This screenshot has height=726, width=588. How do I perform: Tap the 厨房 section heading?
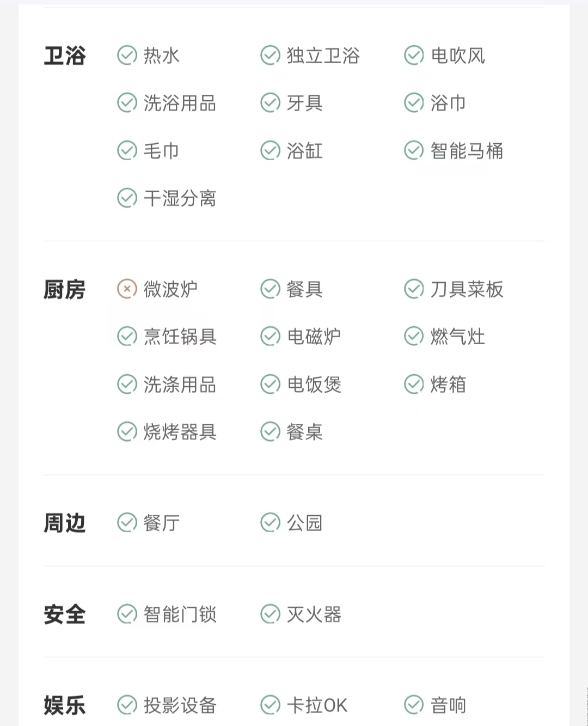coord(65,289)
